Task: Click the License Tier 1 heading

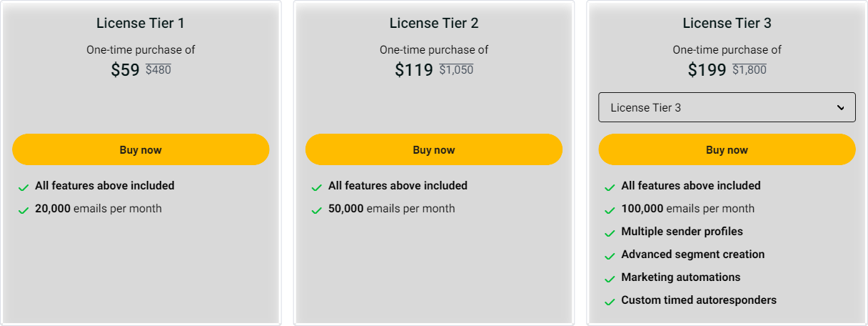Action: point(141,23)
